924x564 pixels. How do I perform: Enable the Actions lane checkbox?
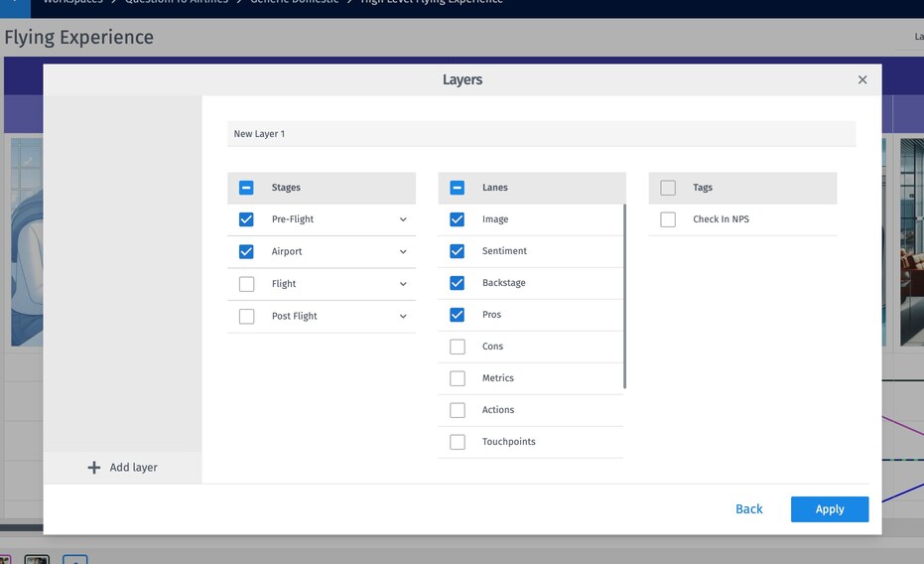click(458, 410)
